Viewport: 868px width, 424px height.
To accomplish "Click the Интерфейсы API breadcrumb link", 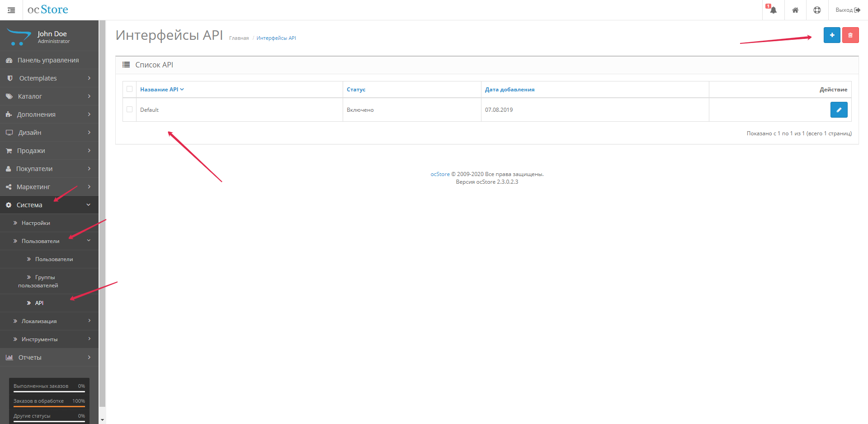I will (276, 38).
